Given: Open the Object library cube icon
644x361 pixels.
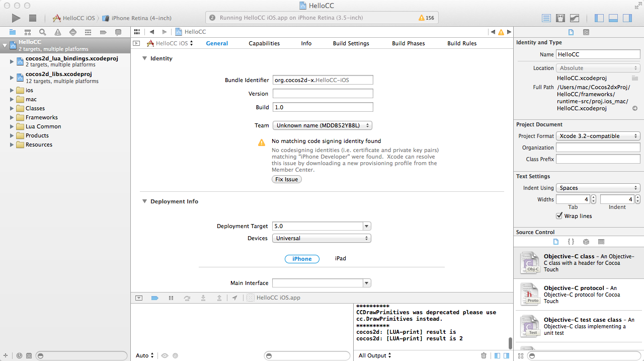Looking at the screenshot, I should point(586,242).
